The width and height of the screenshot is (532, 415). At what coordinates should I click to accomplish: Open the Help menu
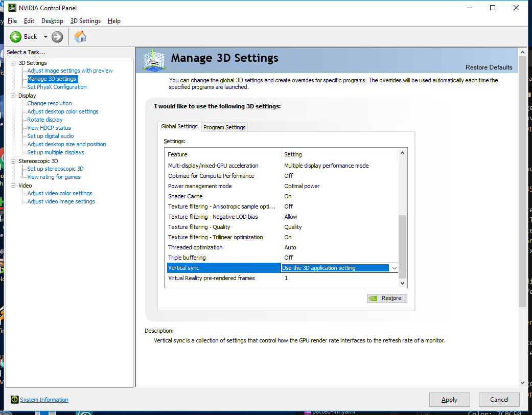pos(114,21)
